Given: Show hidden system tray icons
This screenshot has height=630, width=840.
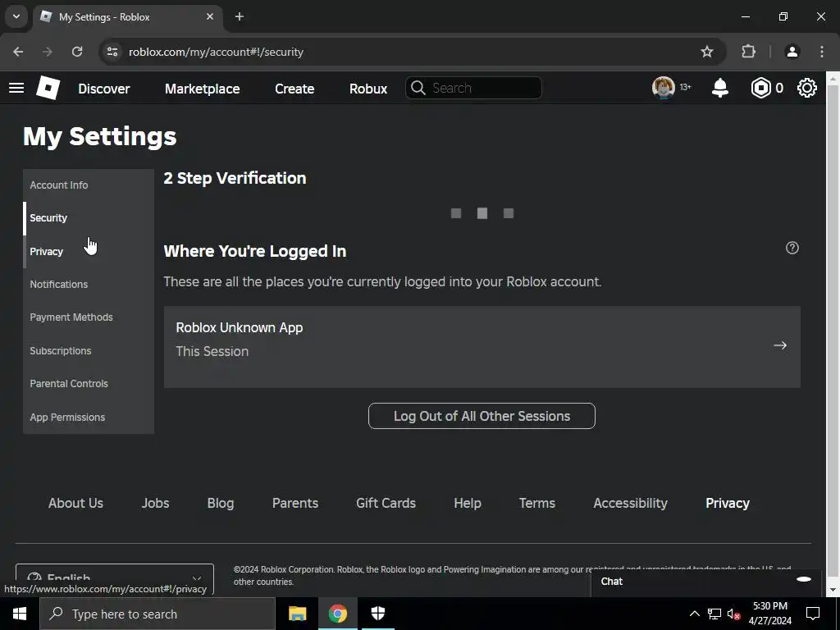Looking at the screenshot, I should point(694,614).
